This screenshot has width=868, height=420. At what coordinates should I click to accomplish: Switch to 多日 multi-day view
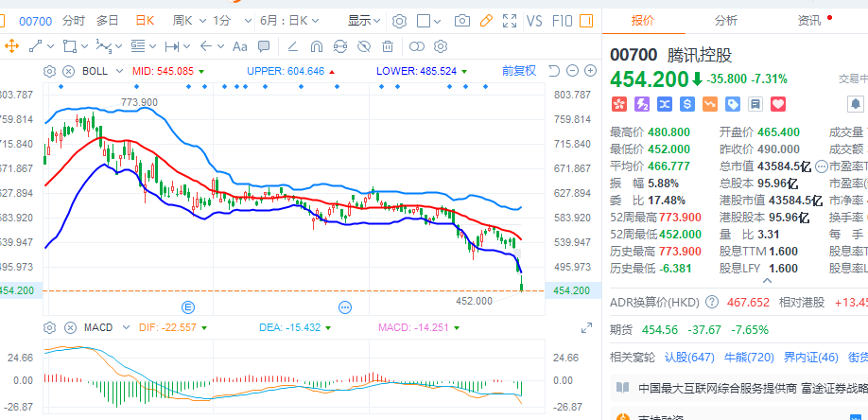(108, 21)
